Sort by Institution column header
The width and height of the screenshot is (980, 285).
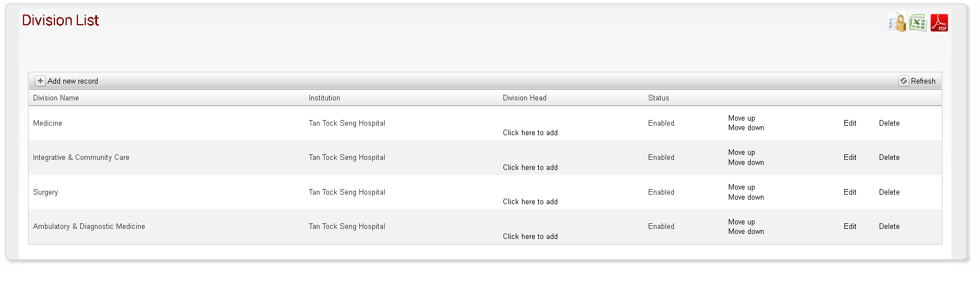click(x=324, y=98)
